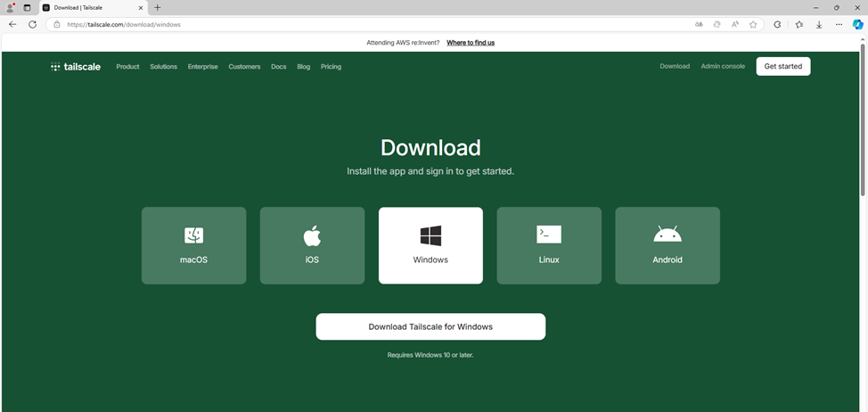Go back using the browser back arrow
868x412 pixels.
coord(12,24)
